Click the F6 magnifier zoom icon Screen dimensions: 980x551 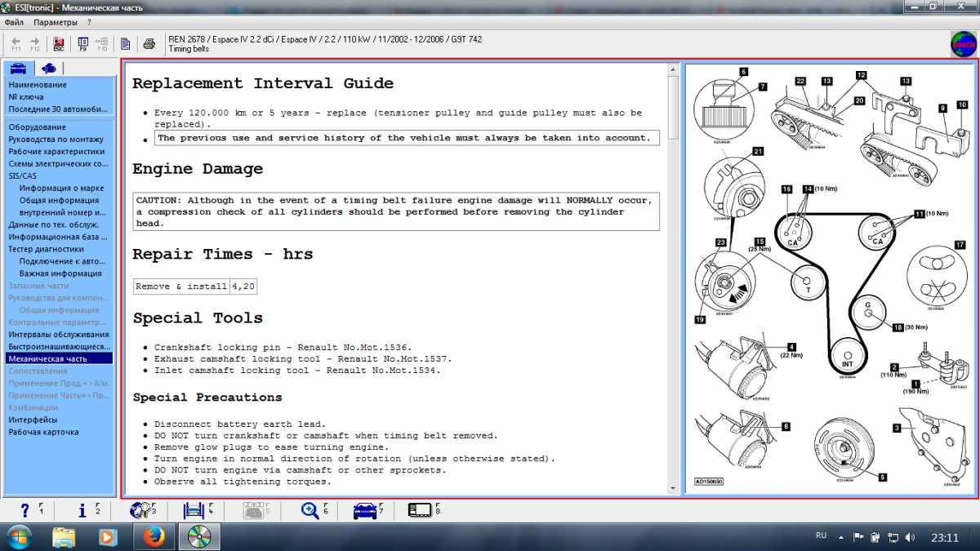[x=310, y=511]
